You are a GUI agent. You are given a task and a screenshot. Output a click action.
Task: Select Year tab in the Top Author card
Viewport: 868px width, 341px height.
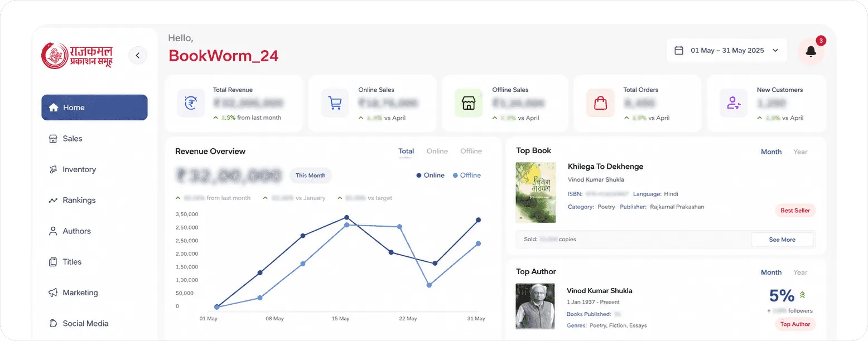point(801,272)
